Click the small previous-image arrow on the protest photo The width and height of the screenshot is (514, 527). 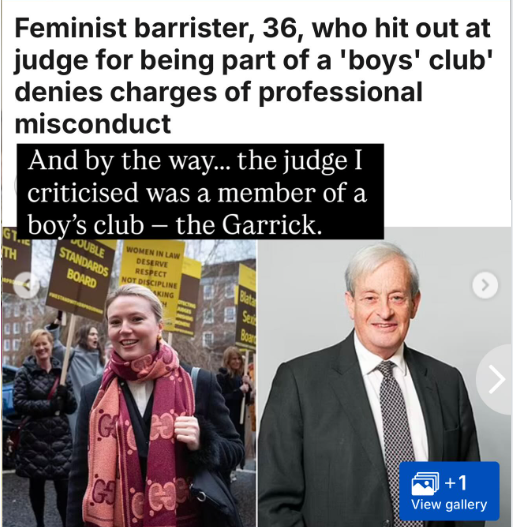pos(27,285)
